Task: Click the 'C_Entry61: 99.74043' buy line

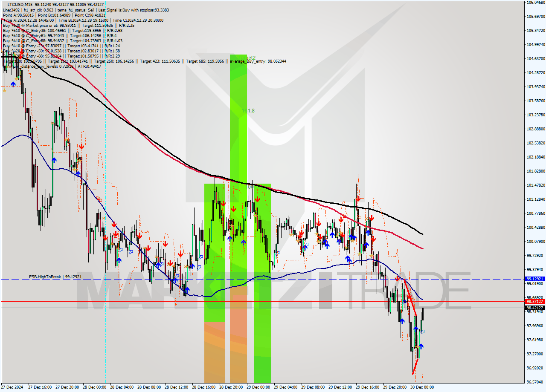Action: [59, 35]
